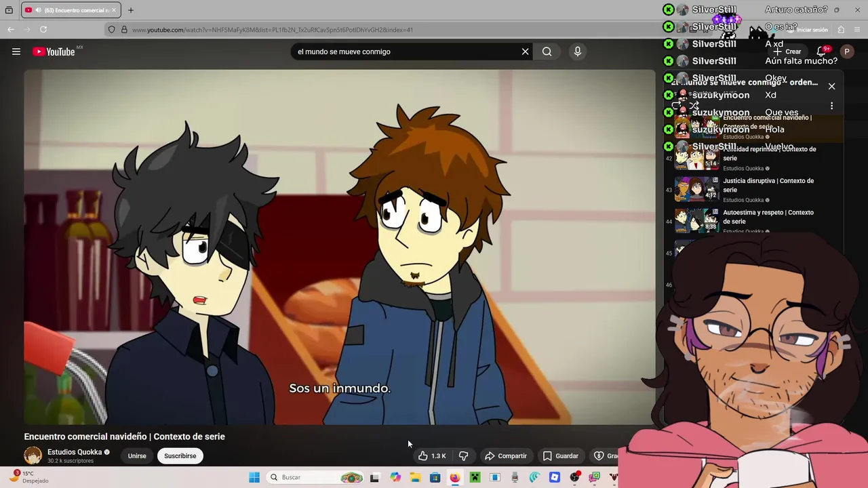
Task: Play 'Felicidad reprimida' from the playlist
Action: tap(770, 153)
